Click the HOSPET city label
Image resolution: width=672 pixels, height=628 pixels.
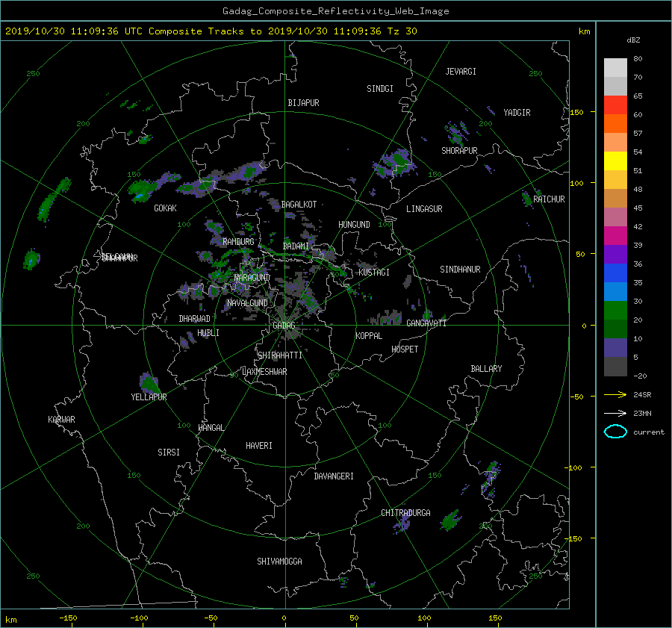pyautogui.click(x=405, y=349)
